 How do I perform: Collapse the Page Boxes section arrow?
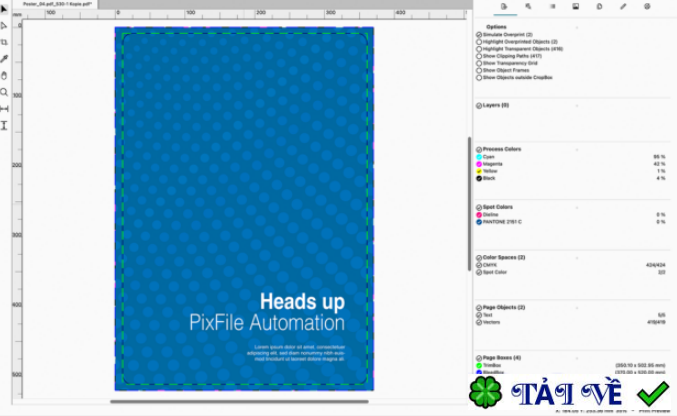point(577,358)
